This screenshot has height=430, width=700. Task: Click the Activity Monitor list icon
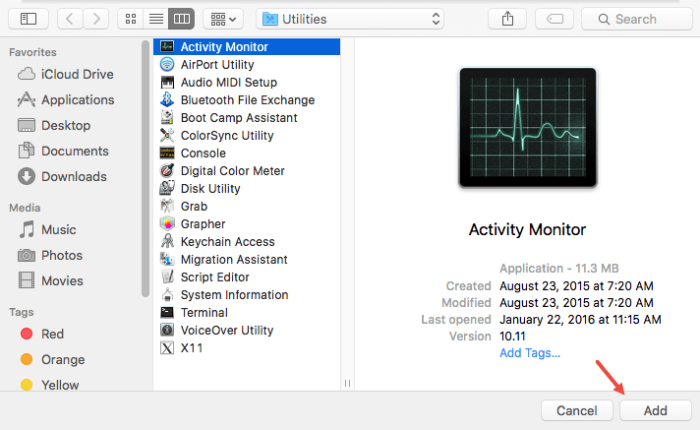coord(167,46)
